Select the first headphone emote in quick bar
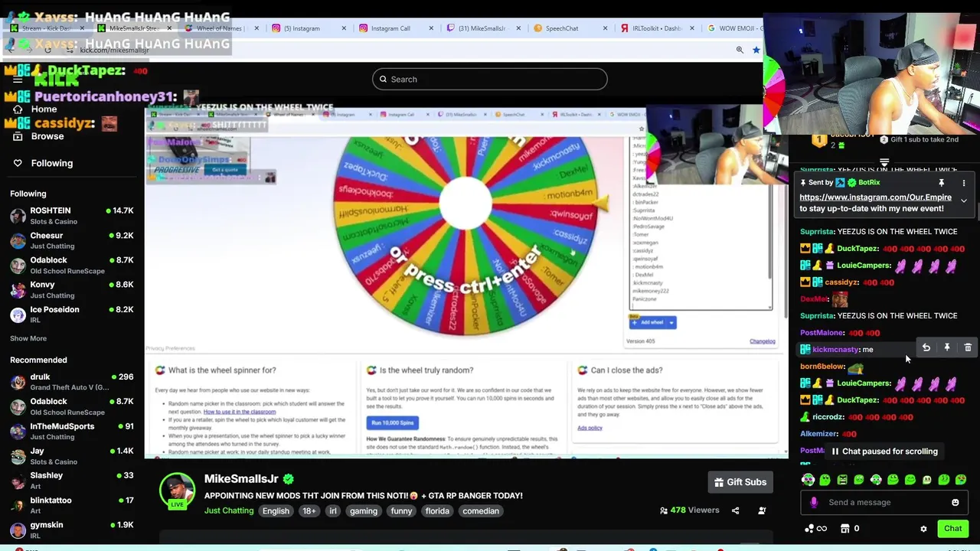Image resolution: width=980 pixels, height=551 pixels. coord(808,480)
